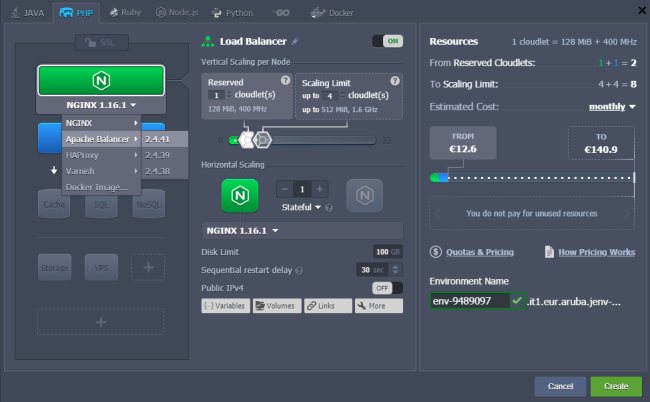Screen dimensions: 650x402
Task: Select the green NGINX balancer block
Action: (101, 80)
